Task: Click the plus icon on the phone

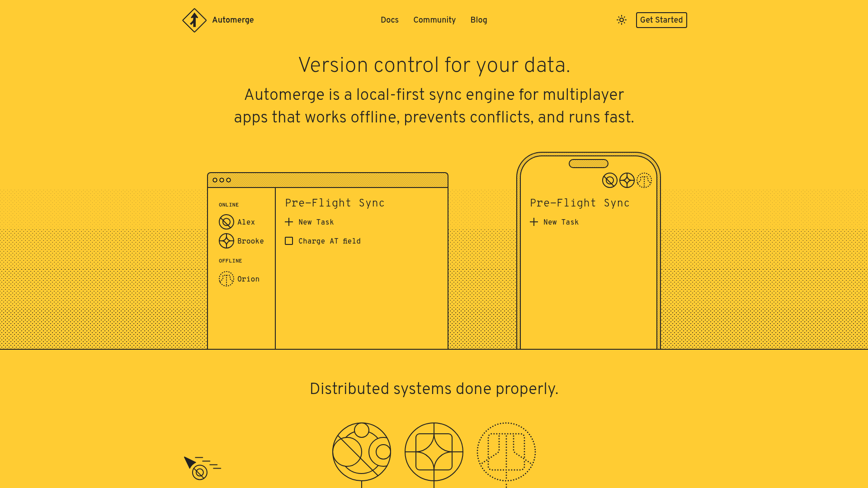Action: pyautogui.click(x=534, y=222)
